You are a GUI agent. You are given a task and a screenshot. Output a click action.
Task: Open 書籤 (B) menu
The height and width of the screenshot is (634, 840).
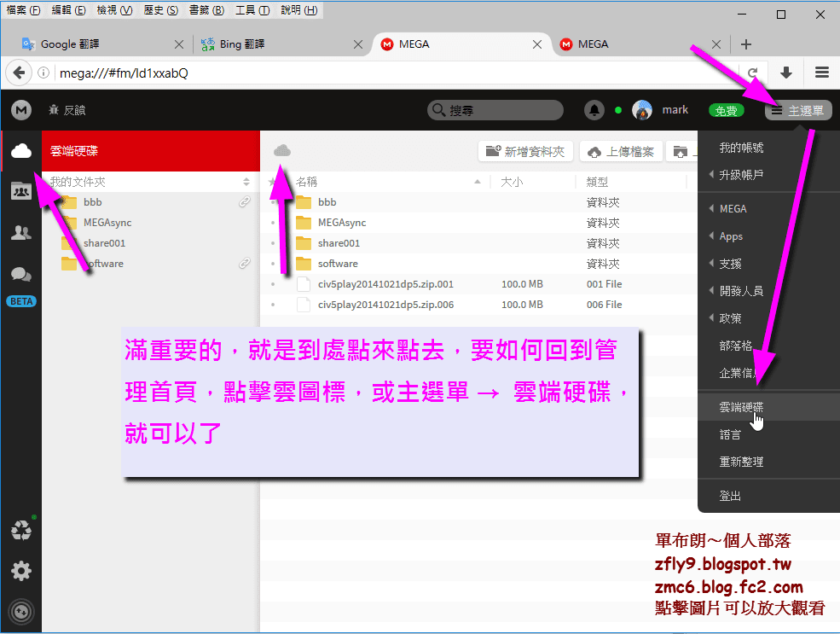[206, 10]
